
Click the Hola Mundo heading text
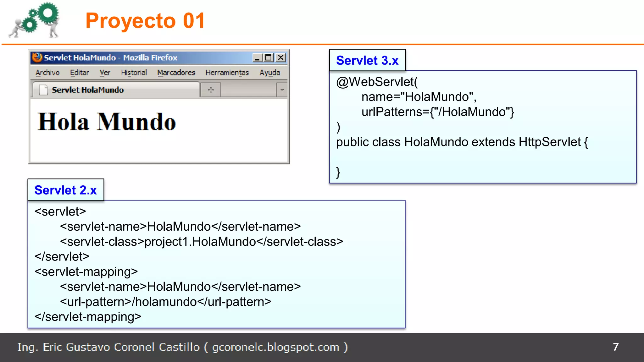[107, 122]
